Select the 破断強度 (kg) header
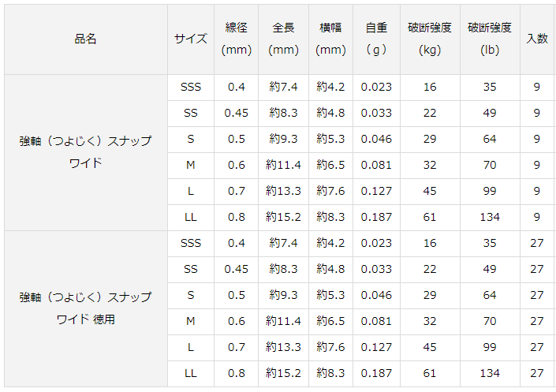Image resolution: width=556 pixels, height=392 pixels. [x=430, y=39]
